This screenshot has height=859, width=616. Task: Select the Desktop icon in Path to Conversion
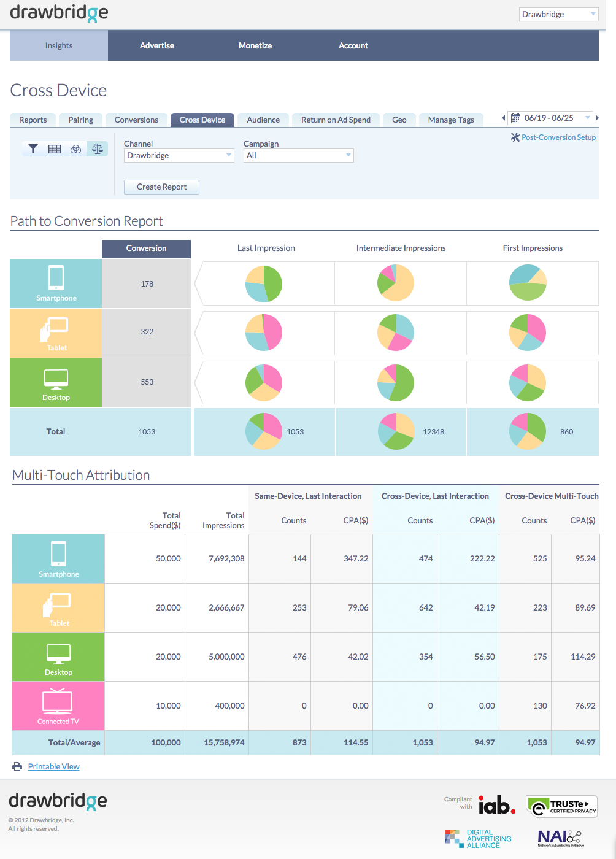(56, 379)
